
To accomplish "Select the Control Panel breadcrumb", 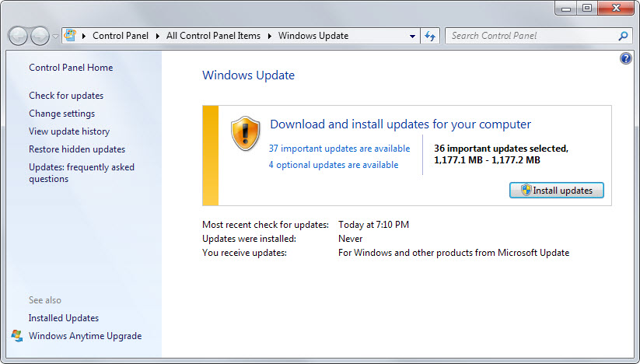I will [x=121, y=36].
